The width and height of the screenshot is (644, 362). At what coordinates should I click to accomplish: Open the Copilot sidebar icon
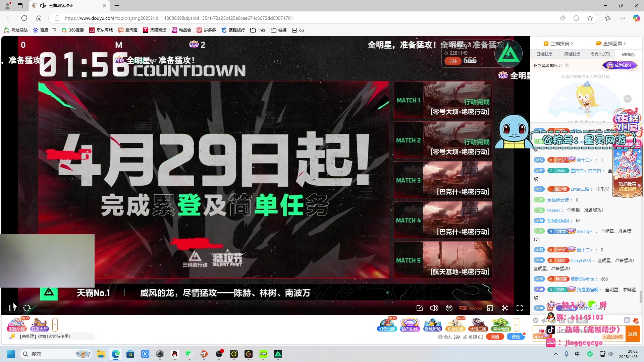tap(636, 18)
